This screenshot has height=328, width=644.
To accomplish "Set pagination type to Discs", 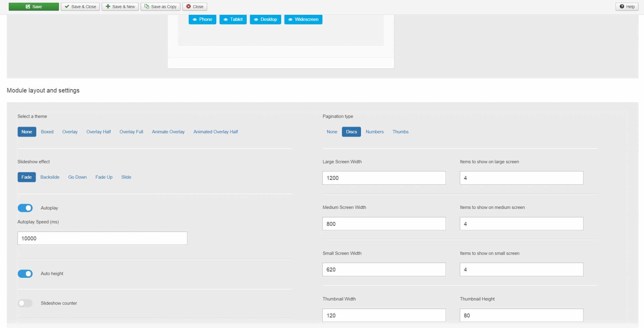I will point(351,132).
